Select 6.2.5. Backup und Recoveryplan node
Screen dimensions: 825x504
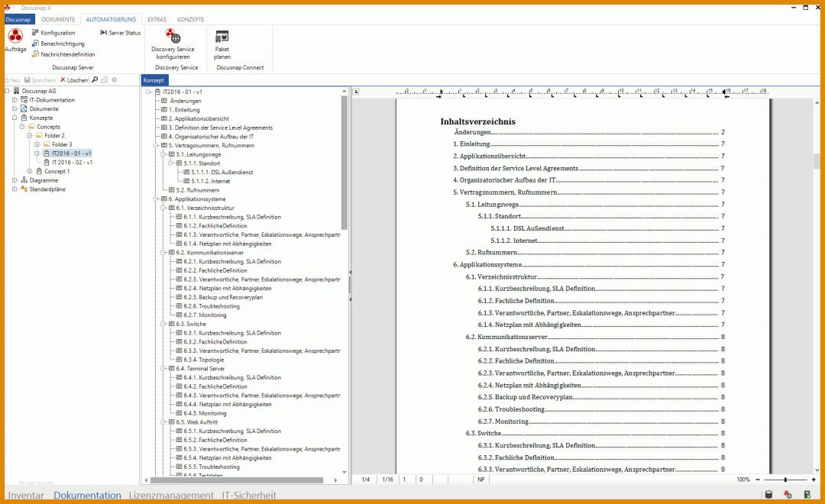tap(223, 297)
